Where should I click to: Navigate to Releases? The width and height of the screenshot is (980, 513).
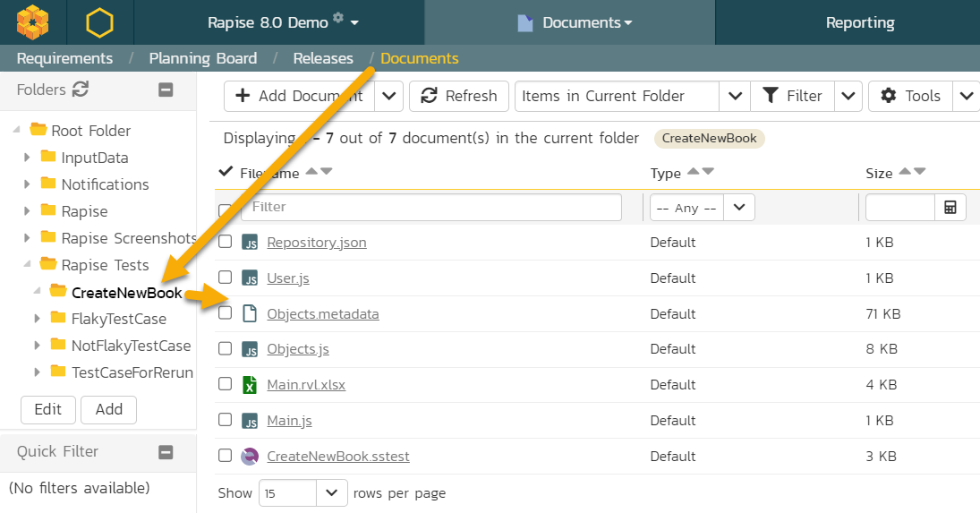pyautogui.click(x=323, y=59)
